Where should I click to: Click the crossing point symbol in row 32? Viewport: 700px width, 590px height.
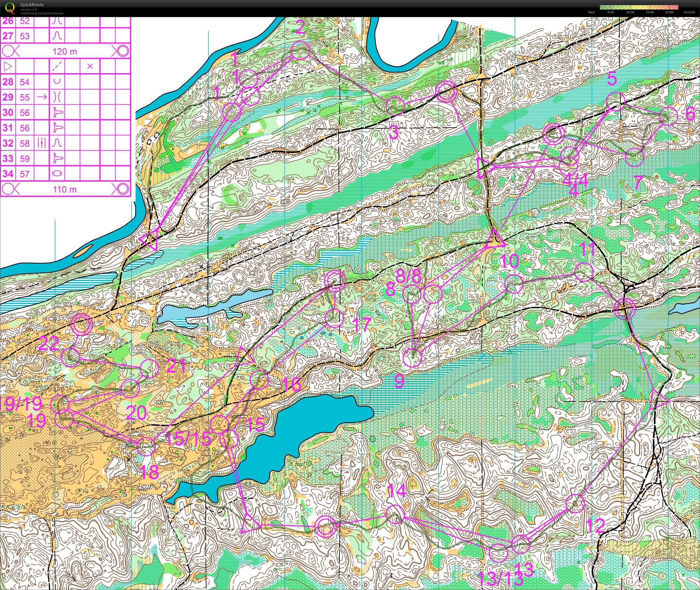point(42,143)
